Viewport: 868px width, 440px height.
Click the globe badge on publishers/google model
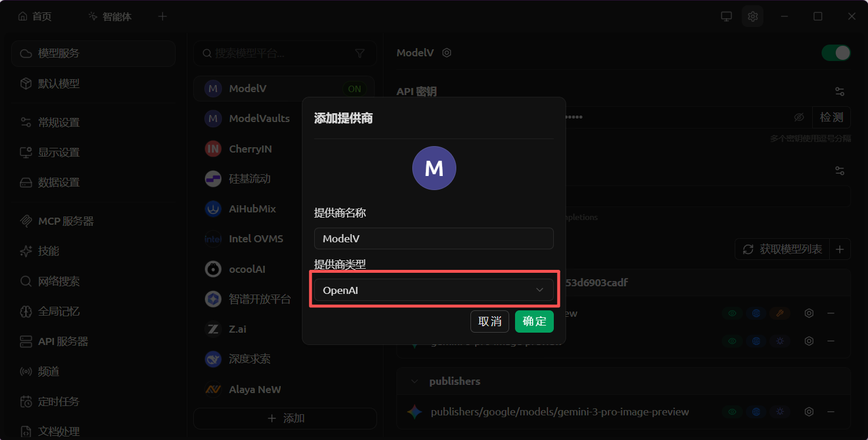[x=756, y=412]
